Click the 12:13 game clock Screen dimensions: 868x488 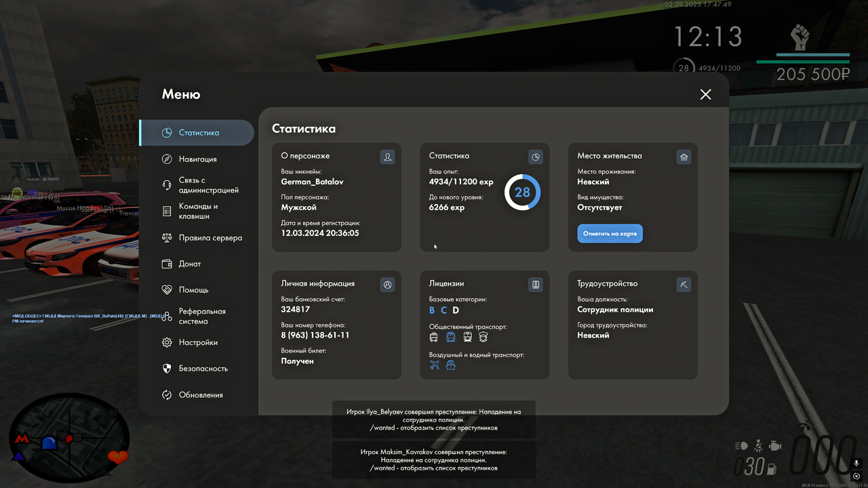[x=708, y=36]
